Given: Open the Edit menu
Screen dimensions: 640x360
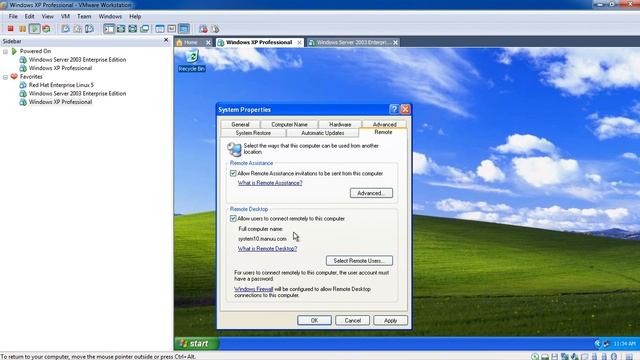Looking at the screenshot, I should coord(29,16).
